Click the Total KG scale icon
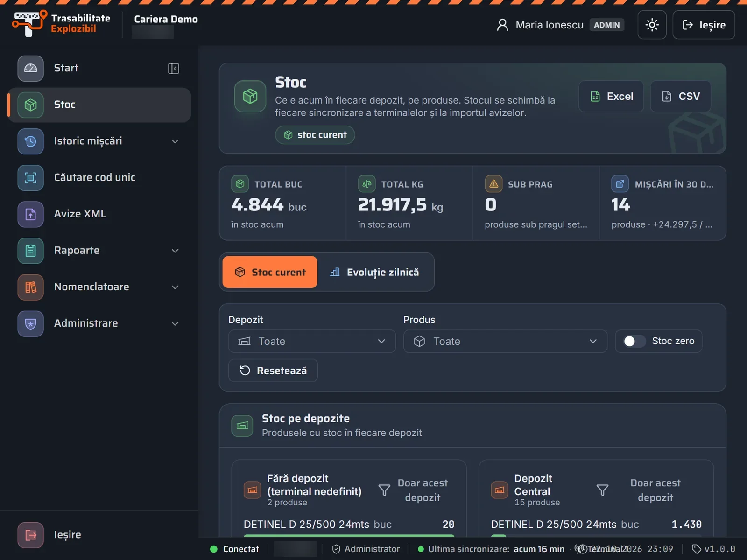The width and height of the screenshot is (747, 560). point(367,184)
